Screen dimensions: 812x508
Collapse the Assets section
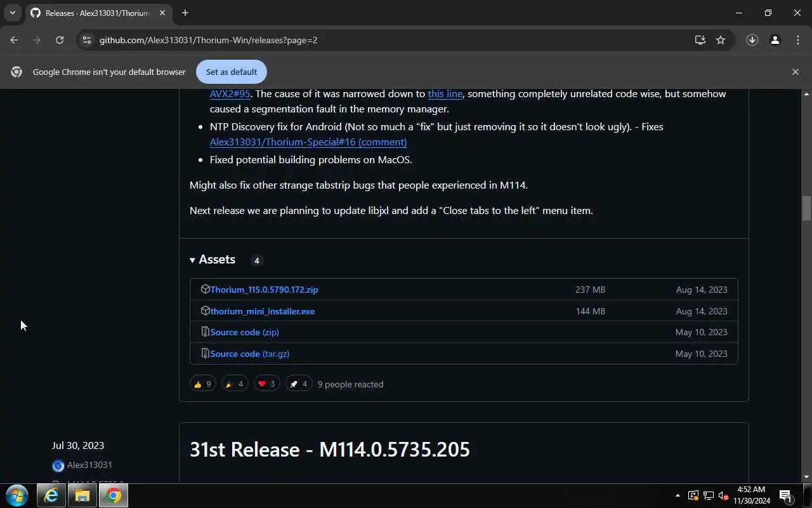click(213, 260)
